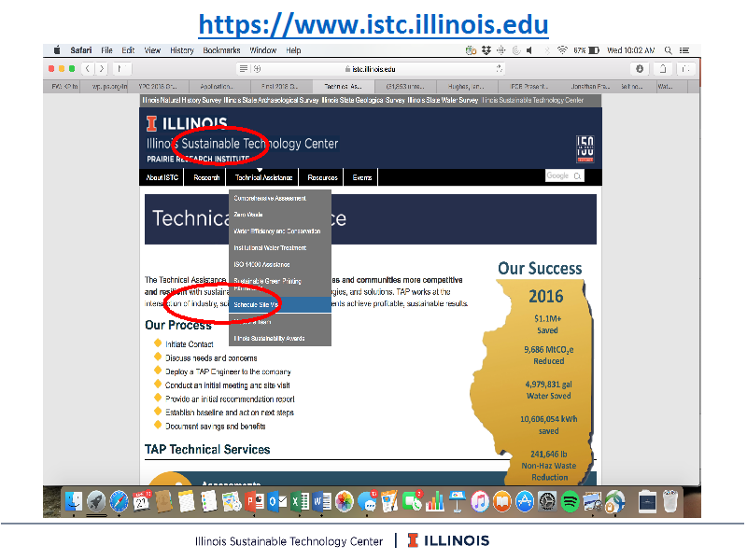
Task: Click the Wi-Fi icon in menu bar
Action: point(562,50)
